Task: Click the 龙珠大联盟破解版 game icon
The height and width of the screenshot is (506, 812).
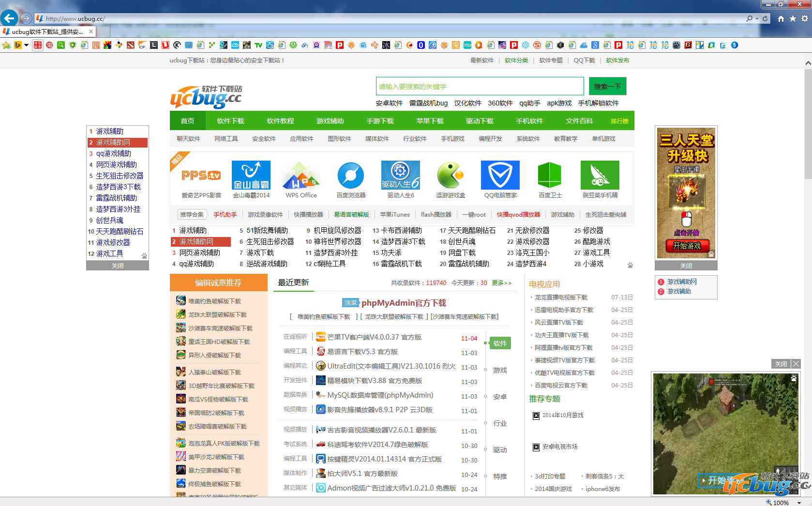Action: [181, 314]
